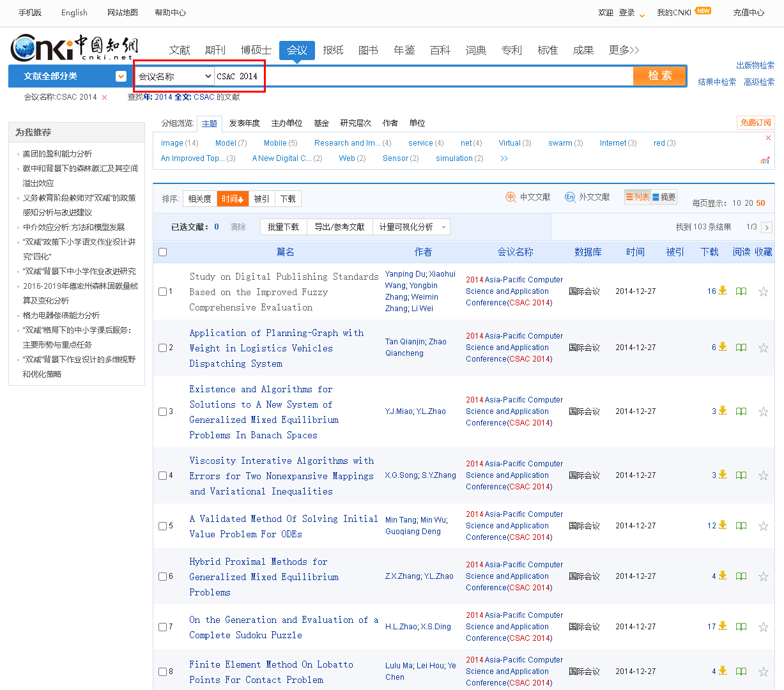The image size is (784, 690).
Task: Open the 高级检索 advanced search link
Action: click(x=759, y=82)
